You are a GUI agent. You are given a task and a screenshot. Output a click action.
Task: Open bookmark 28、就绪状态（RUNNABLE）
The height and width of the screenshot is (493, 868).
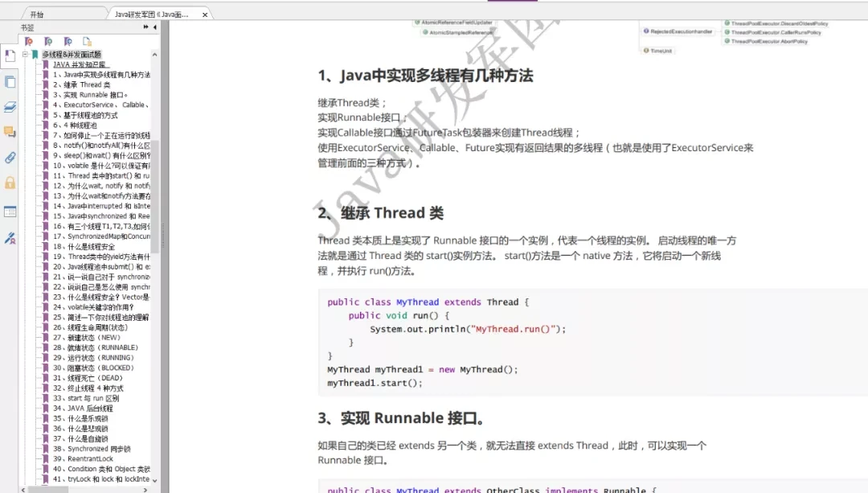click(x=95, y=347)
